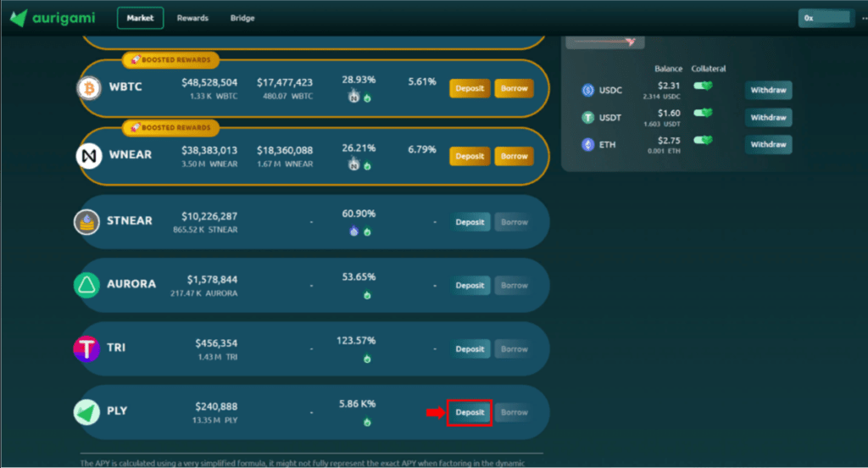The height and width of the screenshot is (468, 868).
Task: Deposit WNEAR
Action: click(470, 156)
